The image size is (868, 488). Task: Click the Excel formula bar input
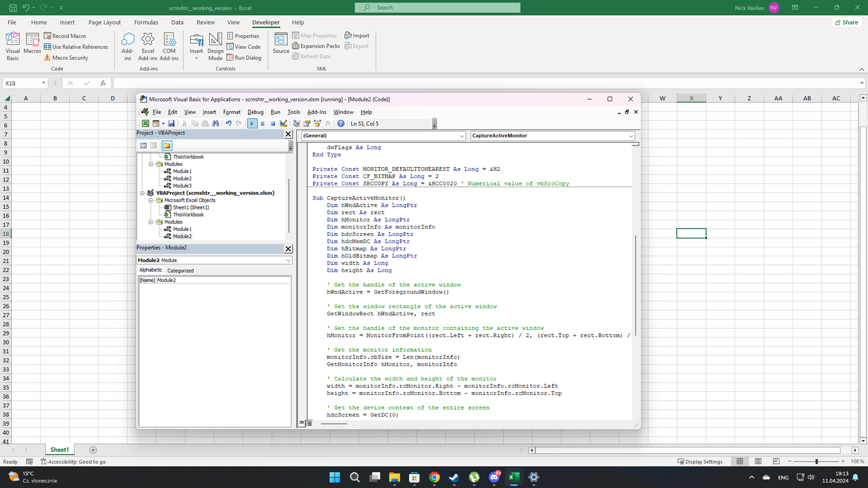pyautogui.click(x=486, y=83)
